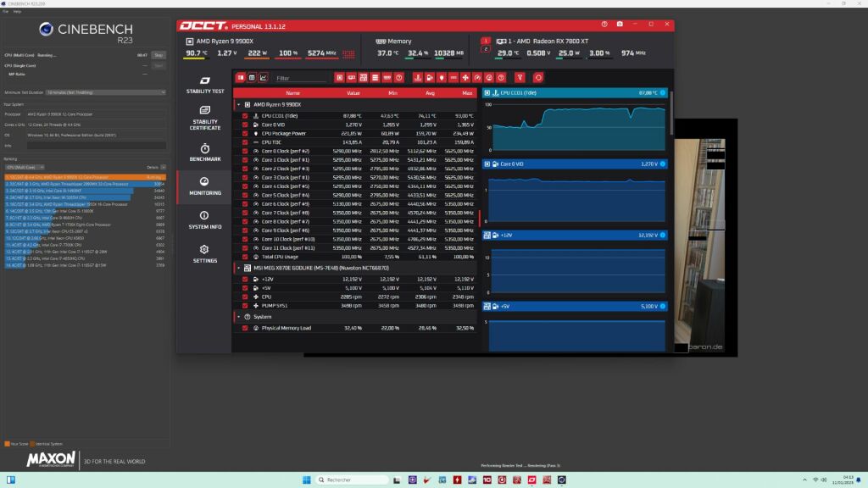This screenshot has width=868, height=488.
Task: Sort sensor table by Value column header
Action: [353, 93]
